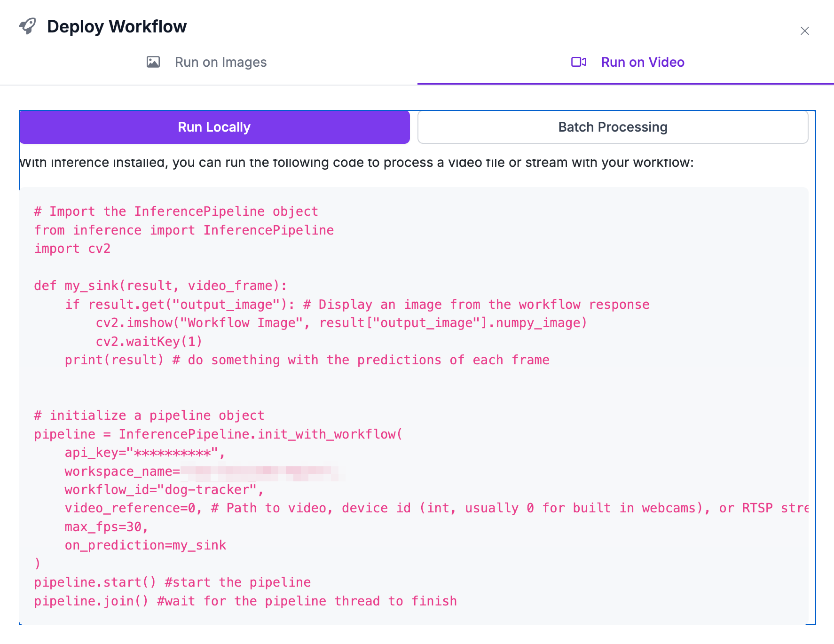Click the '# Import the InferencePipeline object' comment
Viewport: 834px width, 644px height.
point(176,212)
